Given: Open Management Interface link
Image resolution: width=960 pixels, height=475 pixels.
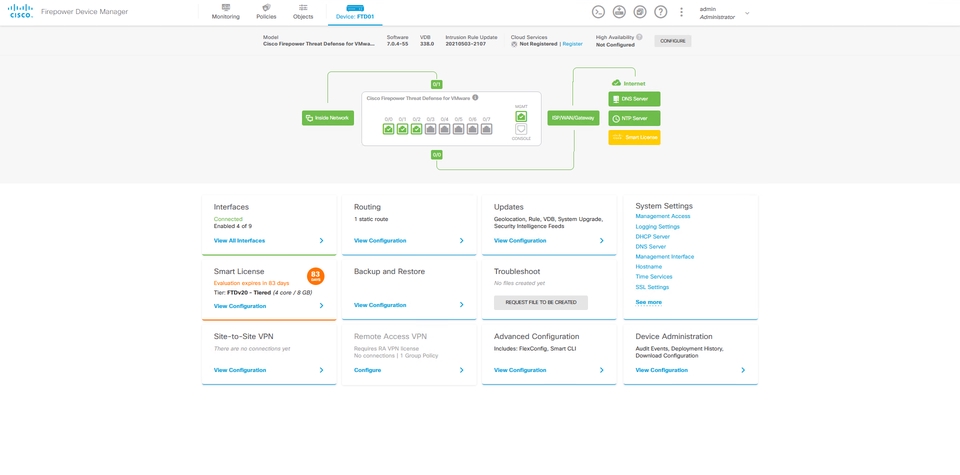Looking at the screenshot, I should 665,256.
